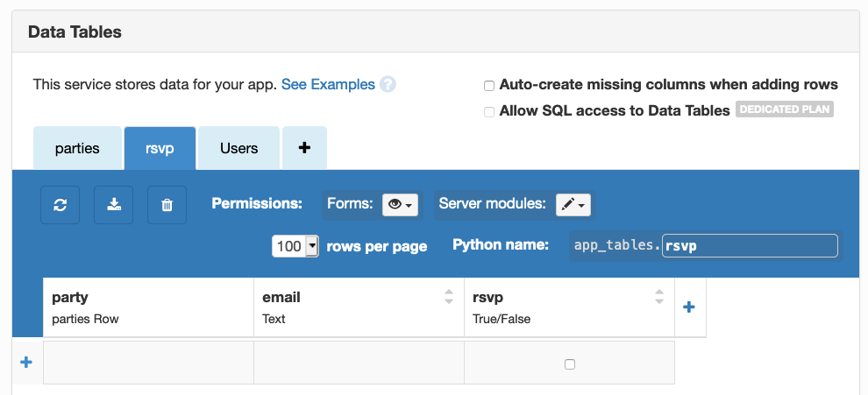Image resolution: width=868 pixels, height=395 pixels.
Task: Check the rsvp True/False cell checkbox
Action: click(570, 364)
